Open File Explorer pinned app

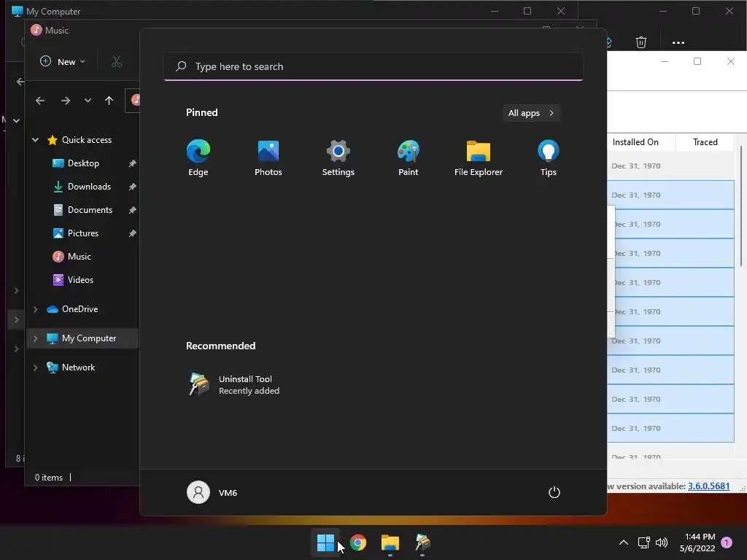479,157
